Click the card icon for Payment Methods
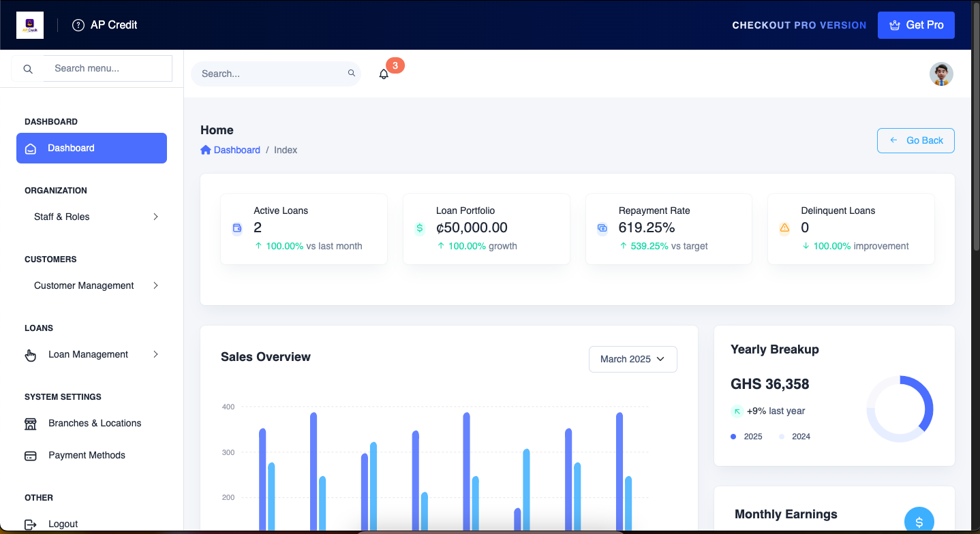 tap(31, 456)
